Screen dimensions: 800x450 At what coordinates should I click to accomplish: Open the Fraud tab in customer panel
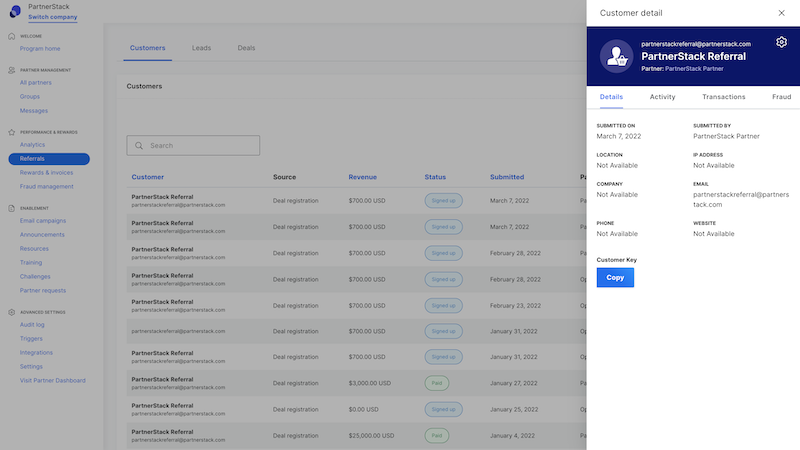point(782,97)
